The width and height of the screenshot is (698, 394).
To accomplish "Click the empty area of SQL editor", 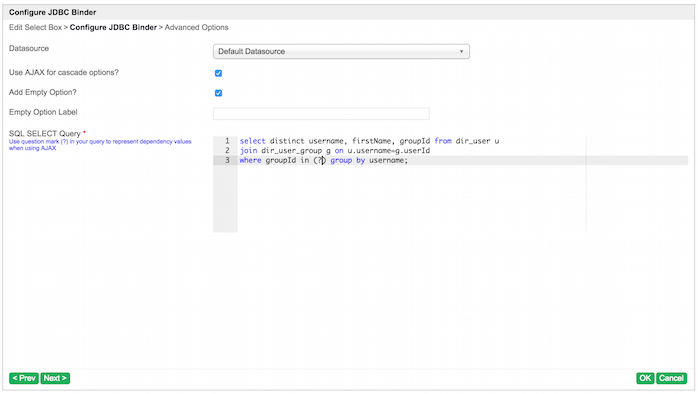I will (x=412, y=198).
